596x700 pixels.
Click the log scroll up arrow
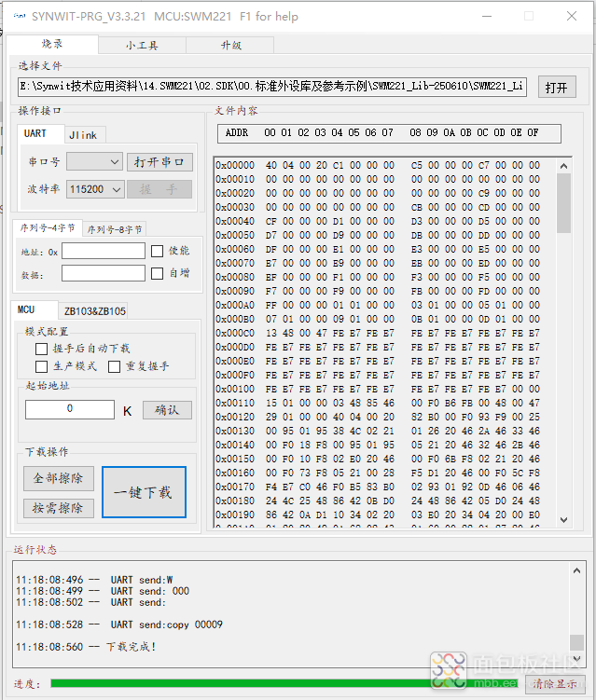576,570
